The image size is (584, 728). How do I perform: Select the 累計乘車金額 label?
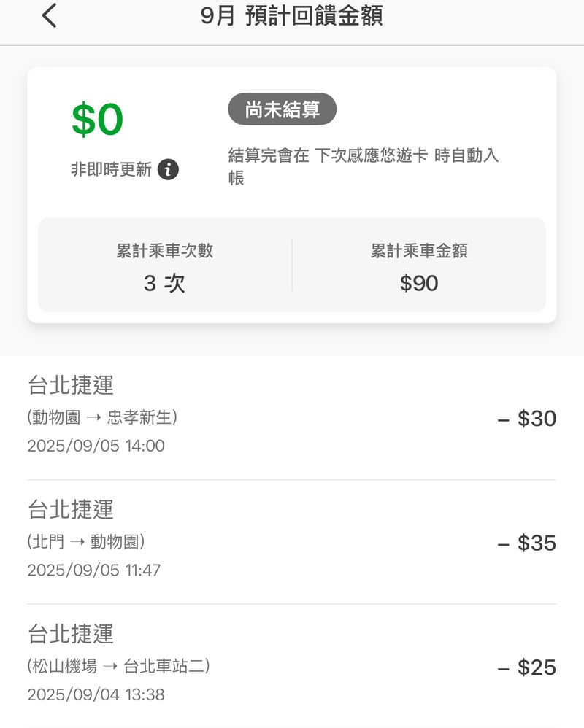click(x=419, y=251)
